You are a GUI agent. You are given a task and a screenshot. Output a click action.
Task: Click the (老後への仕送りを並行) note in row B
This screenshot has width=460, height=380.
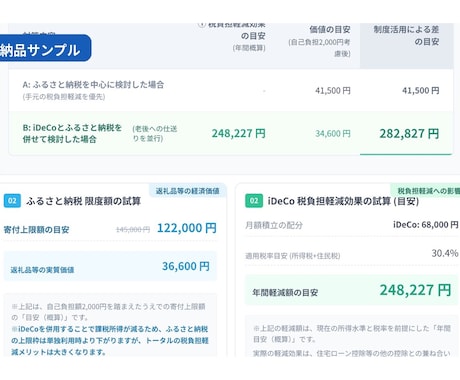155,133
